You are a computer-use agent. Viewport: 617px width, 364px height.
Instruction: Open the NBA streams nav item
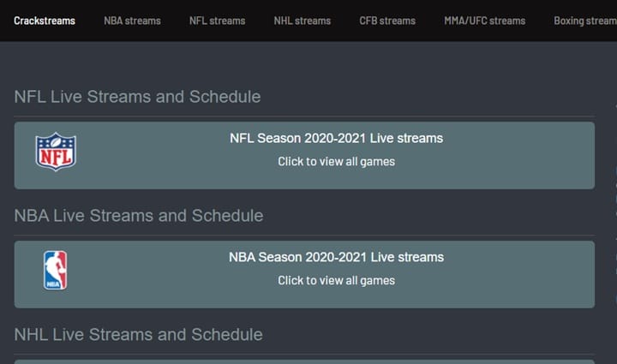pyautogui.click(x=132, y=21)
